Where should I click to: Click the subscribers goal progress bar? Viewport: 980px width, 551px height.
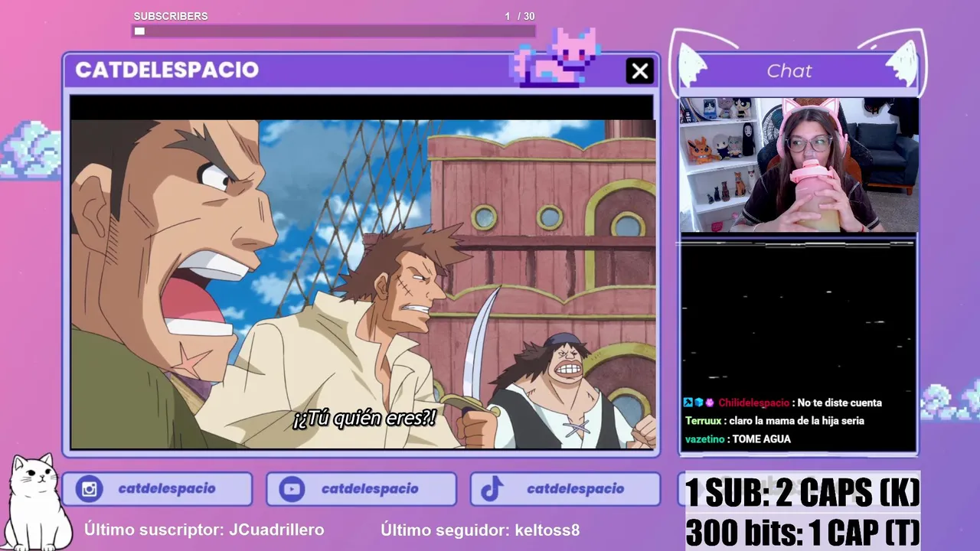333,31
